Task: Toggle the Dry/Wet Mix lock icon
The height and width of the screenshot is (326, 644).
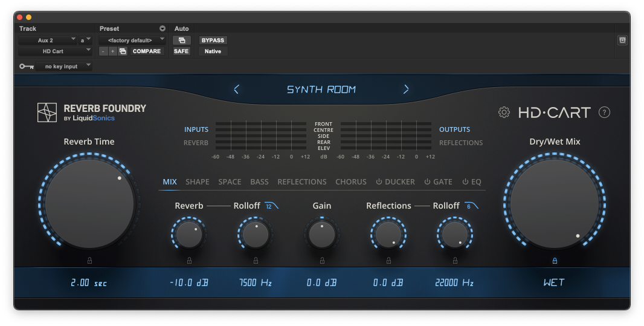Action: point(555,261)
